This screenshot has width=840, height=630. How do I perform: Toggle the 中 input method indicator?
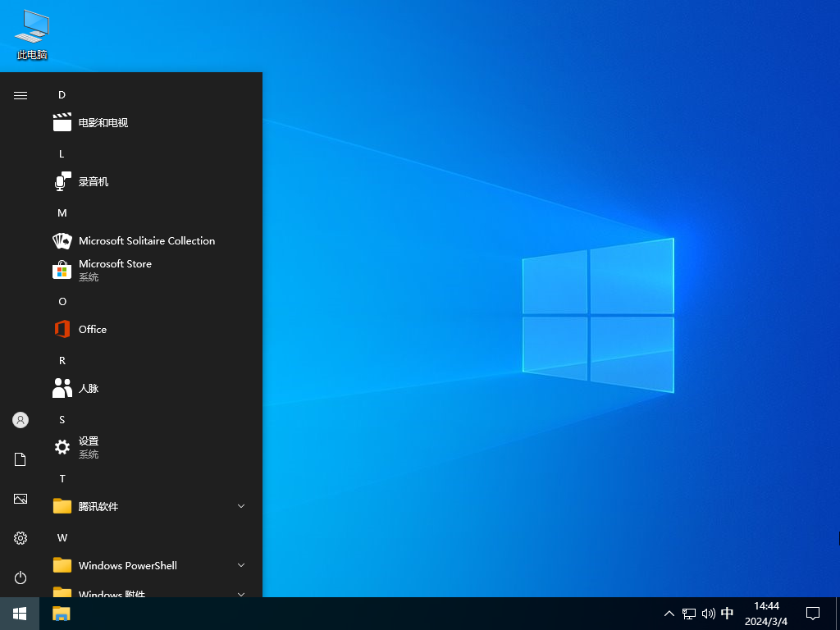click(727, 614)
